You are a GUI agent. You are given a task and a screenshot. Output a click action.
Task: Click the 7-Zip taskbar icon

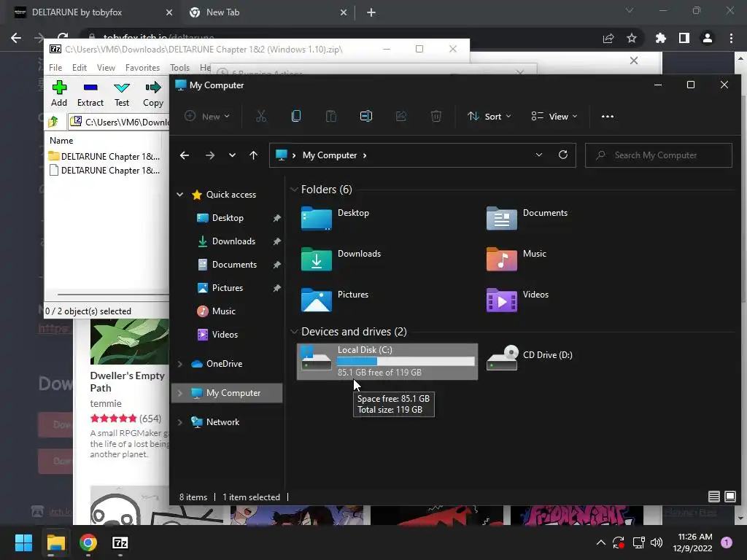[x=120, y=542]
